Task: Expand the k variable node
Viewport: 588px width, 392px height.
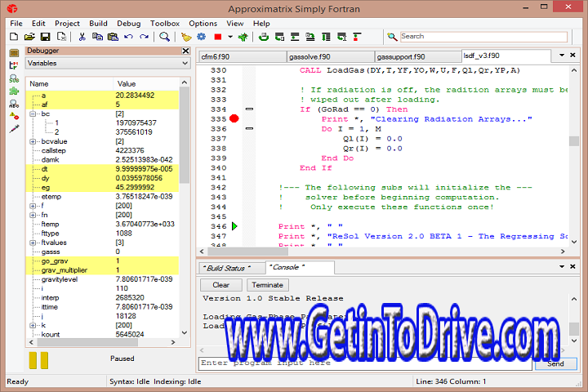Action: pos(33,325)
